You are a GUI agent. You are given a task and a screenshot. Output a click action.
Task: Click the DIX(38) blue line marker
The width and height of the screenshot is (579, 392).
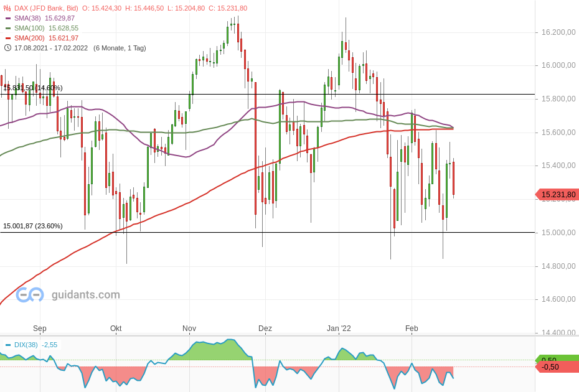pos(7,345)
